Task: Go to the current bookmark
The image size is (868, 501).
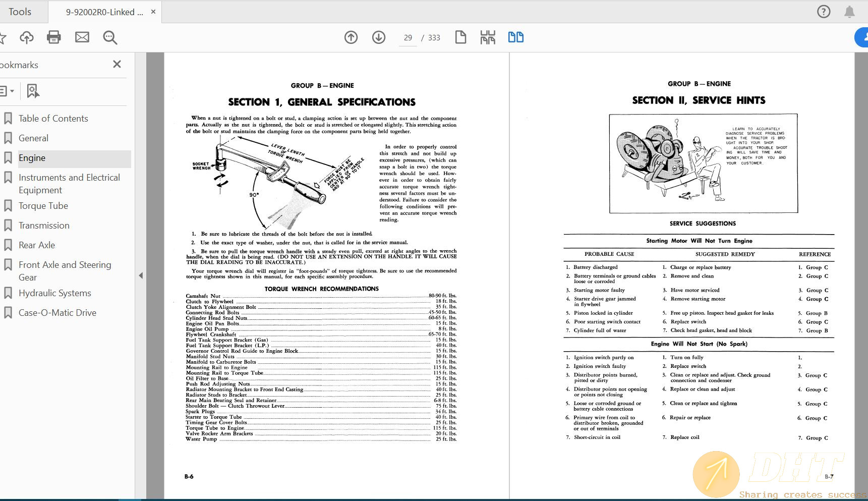Action: [x=32, y=91]
